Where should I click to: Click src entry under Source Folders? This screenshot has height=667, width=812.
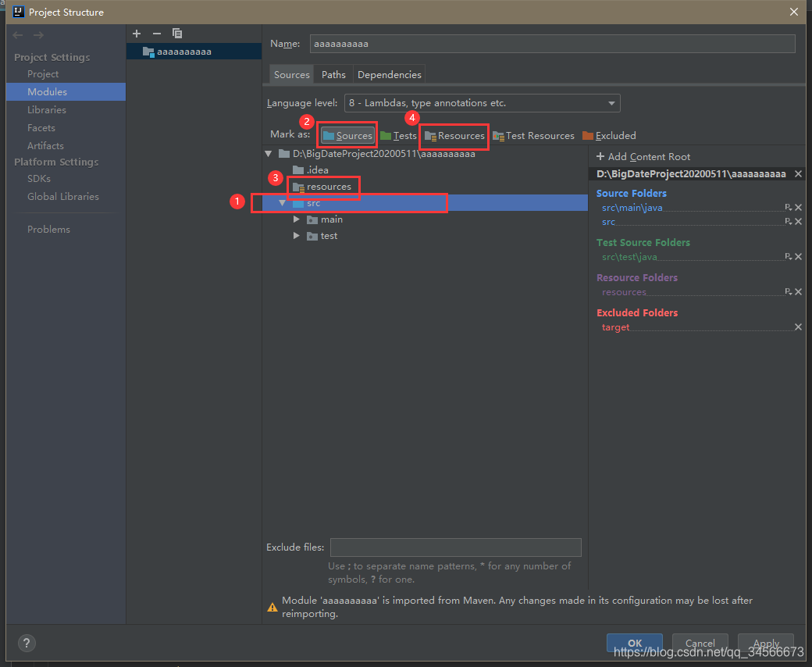[x=608, y=222]
